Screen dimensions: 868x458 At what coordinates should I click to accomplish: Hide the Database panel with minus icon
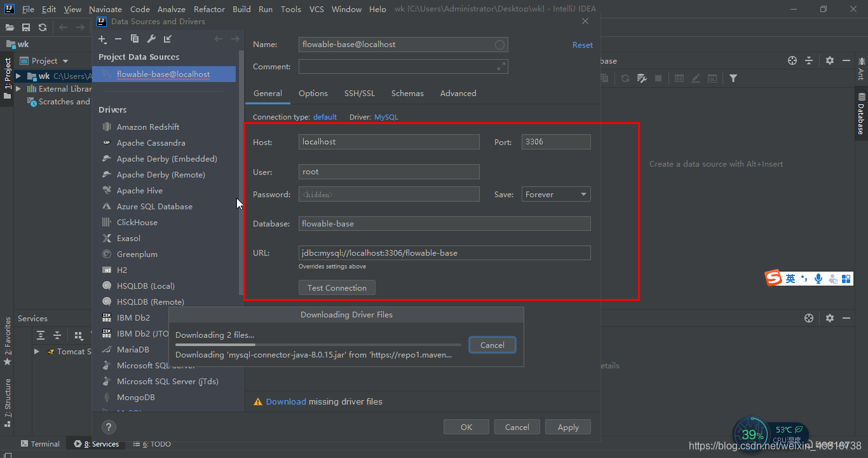pyautogui.click(x=846, y=60)
